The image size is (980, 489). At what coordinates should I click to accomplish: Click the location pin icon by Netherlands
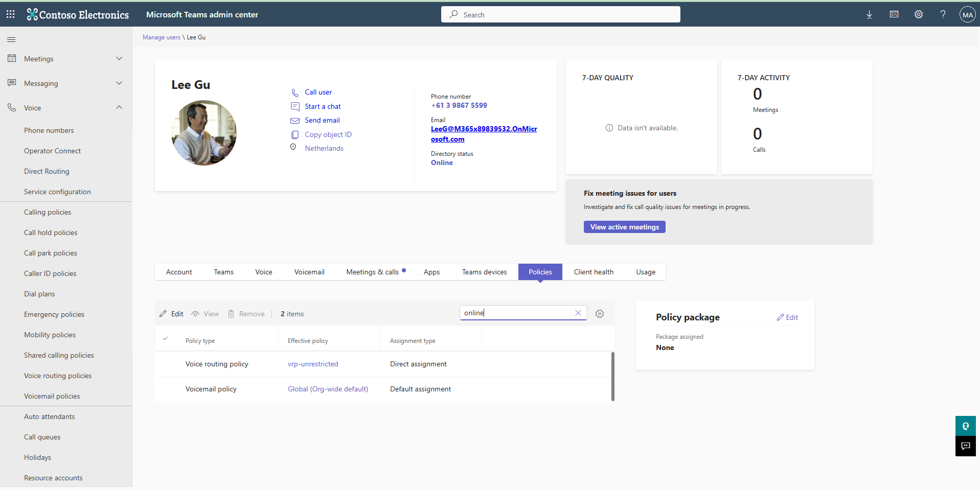tap(293, 147)
